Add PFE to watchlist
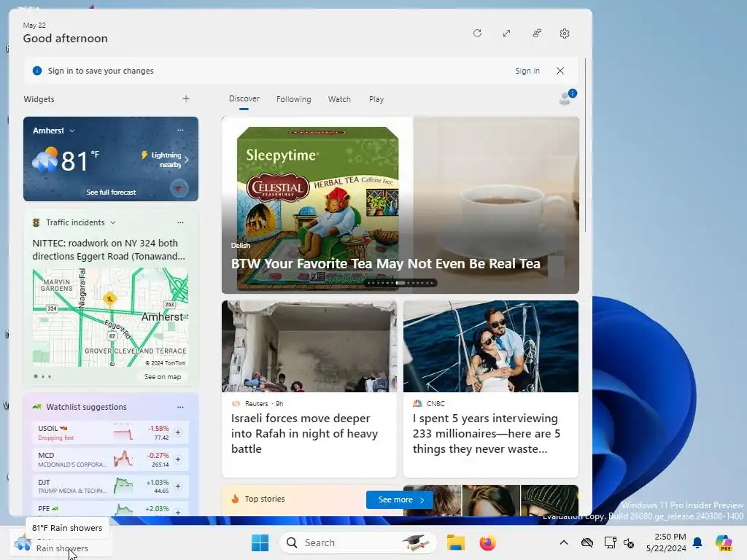Image resolution: width=747 pixels, height=560 pixels. tap(178, 512)
